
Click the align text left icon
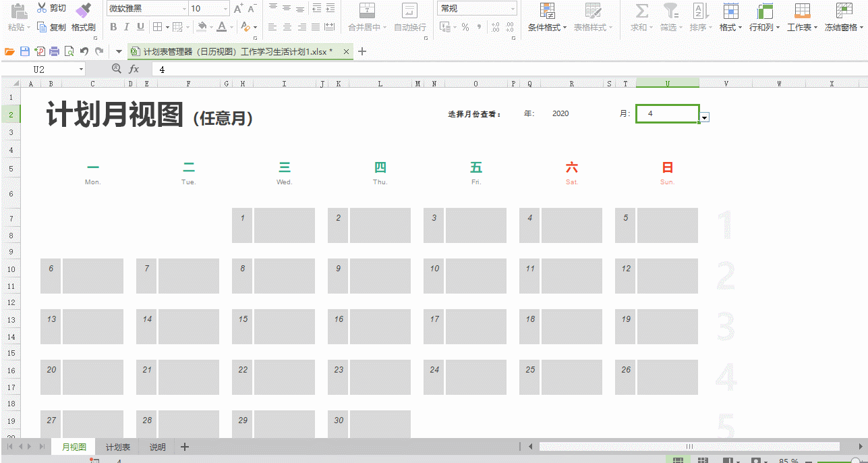click(x=272, y=27)
